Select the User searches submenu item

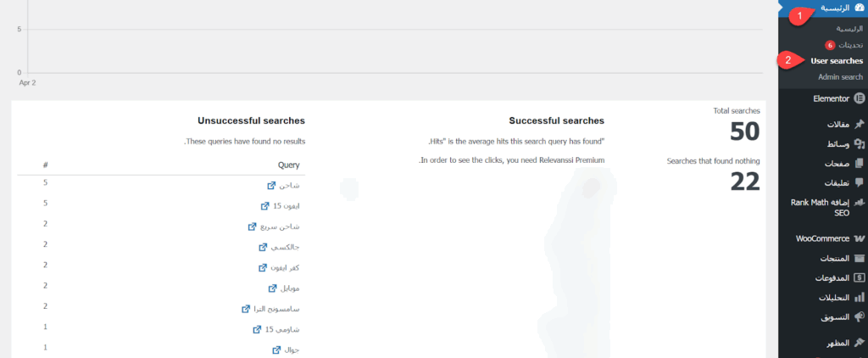point(837,61)
